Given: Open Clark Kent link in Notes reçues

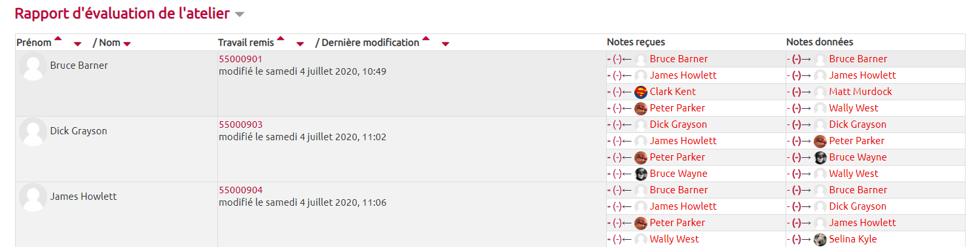Looking at the screenshot, I should [x=672, y=92].
